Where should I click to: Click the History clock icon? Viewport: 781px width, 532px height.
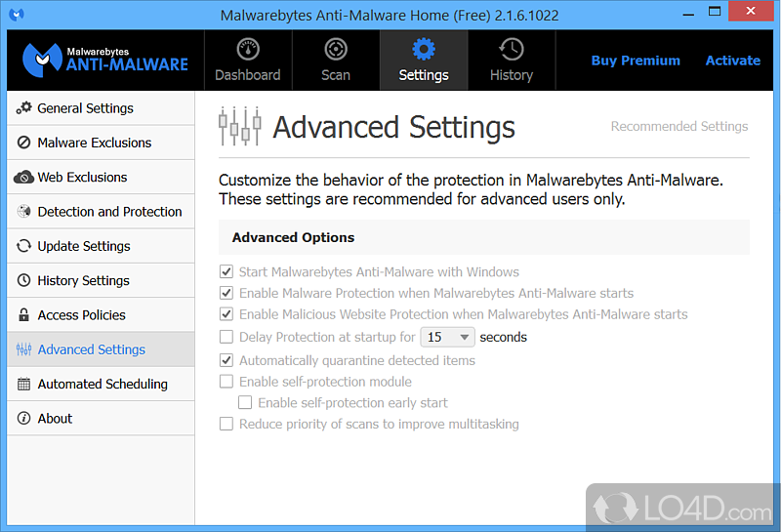point(512,50)
